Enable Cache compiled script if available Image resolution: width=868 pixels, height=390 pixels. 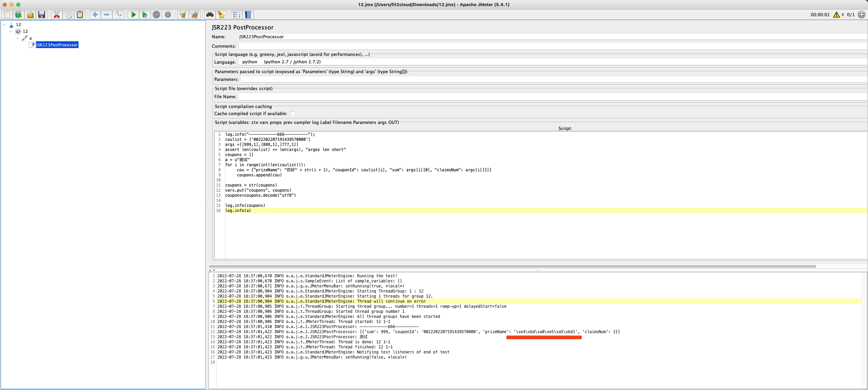292,114
